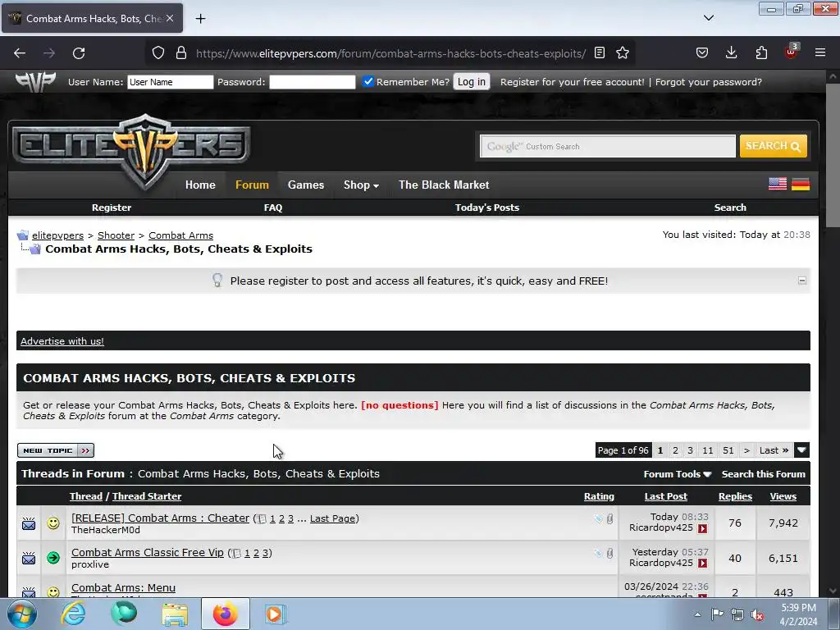Image resolution: width=840 pixels, height=630 pixels.
Task: Open the tracking protection shield icon
Action: (158, 53)
